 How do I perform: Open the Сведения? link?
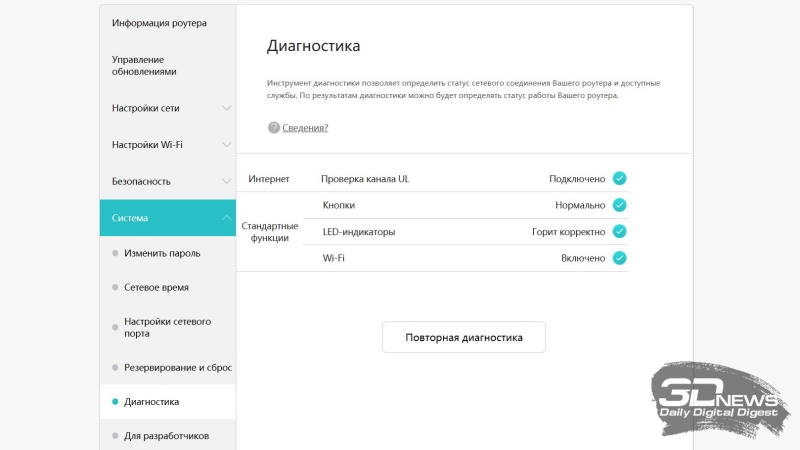[305, 128]
